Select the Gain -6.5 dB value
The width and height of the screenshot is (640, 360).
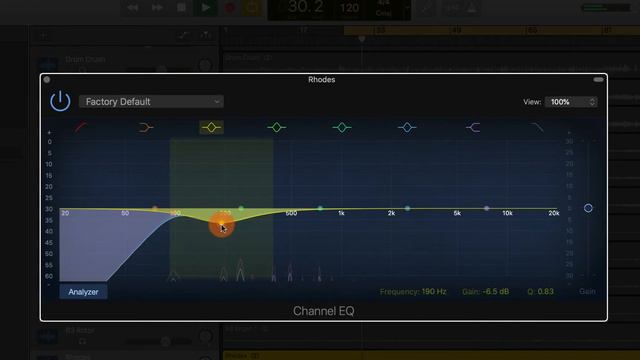pyautogui.click(x=496, y=292)
